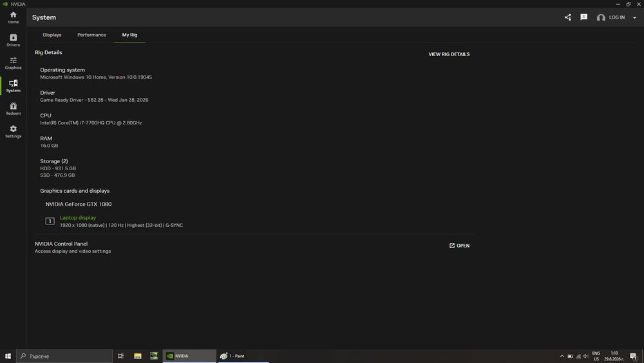Screen dimensions: 644x363
Task: Open the NVIDIA Control Panel
Action: coord(459,246)
